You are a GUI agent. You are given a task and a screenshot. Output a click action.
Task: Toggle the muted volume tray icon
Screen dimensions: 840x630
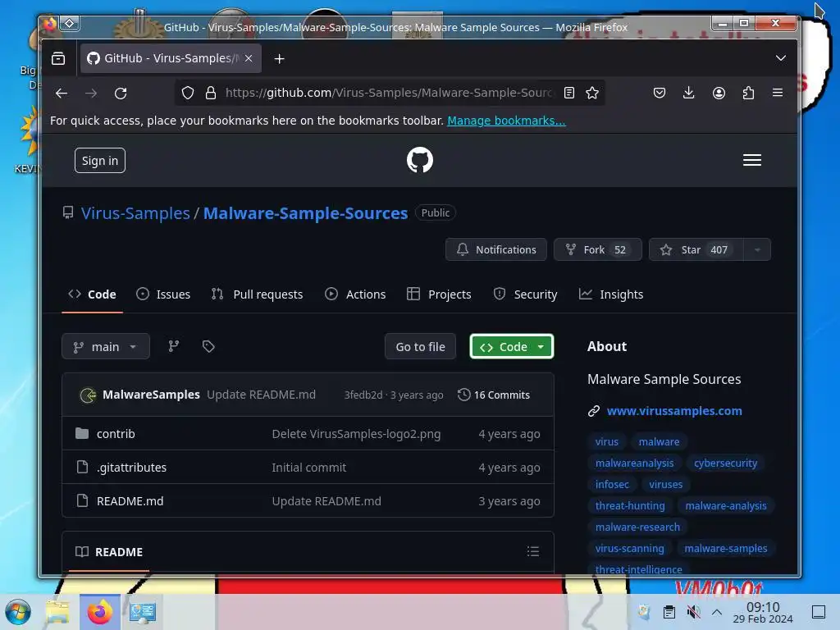pyautogui.click(x=693, y=612)
